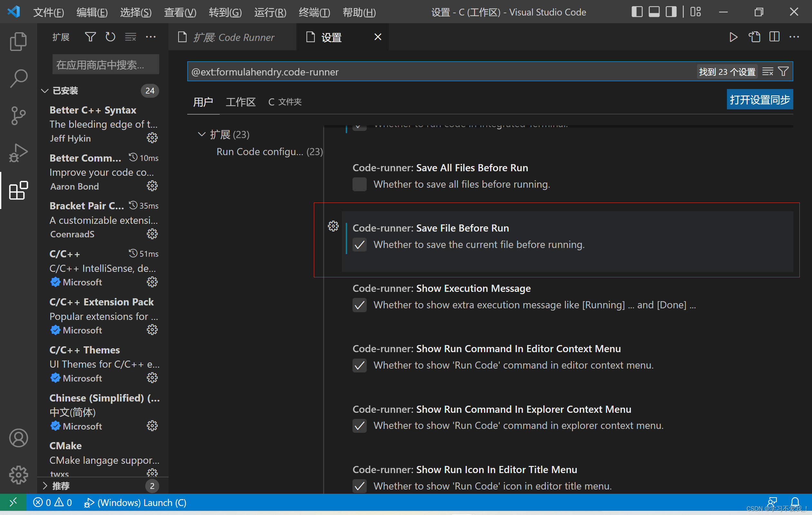Switch to the 工作区 settings tab
This screenshot has height=515, width=812.
pyautogui.click(x=240, y=102)
